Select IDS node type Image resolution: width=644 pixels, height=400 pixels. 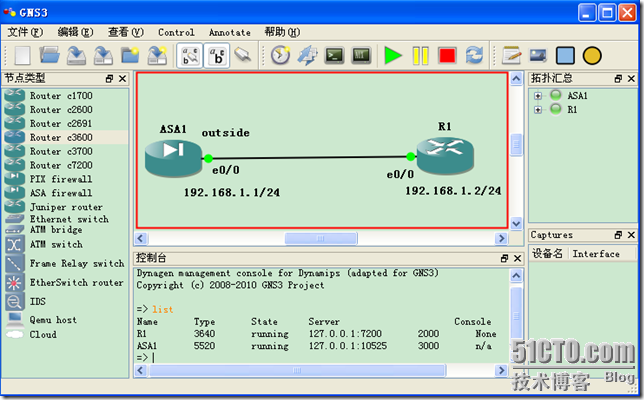pos(65,301)
